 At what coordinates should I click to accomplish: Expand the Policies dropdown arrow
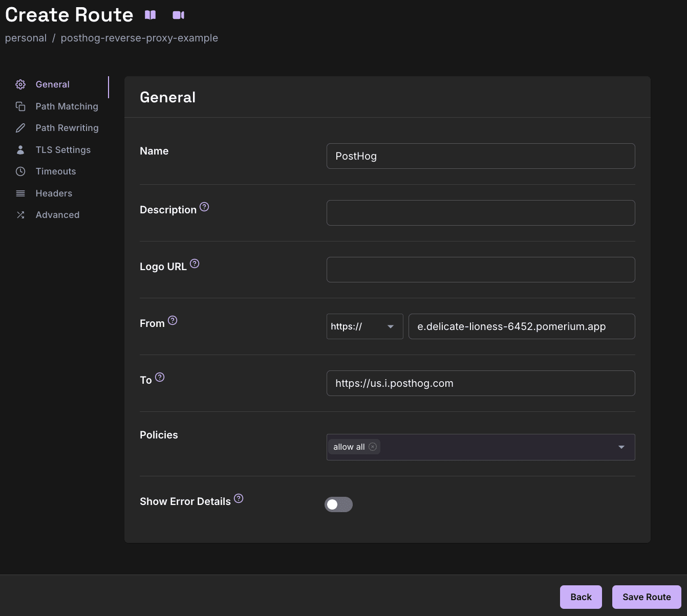(x=621, y=447)
